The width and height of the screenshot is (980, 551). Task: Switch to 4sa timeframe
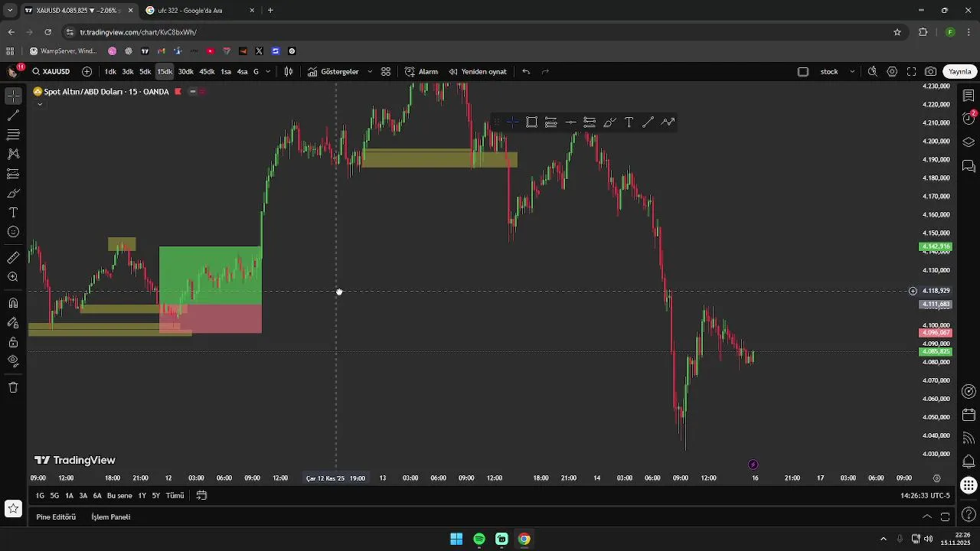[243, 71]
